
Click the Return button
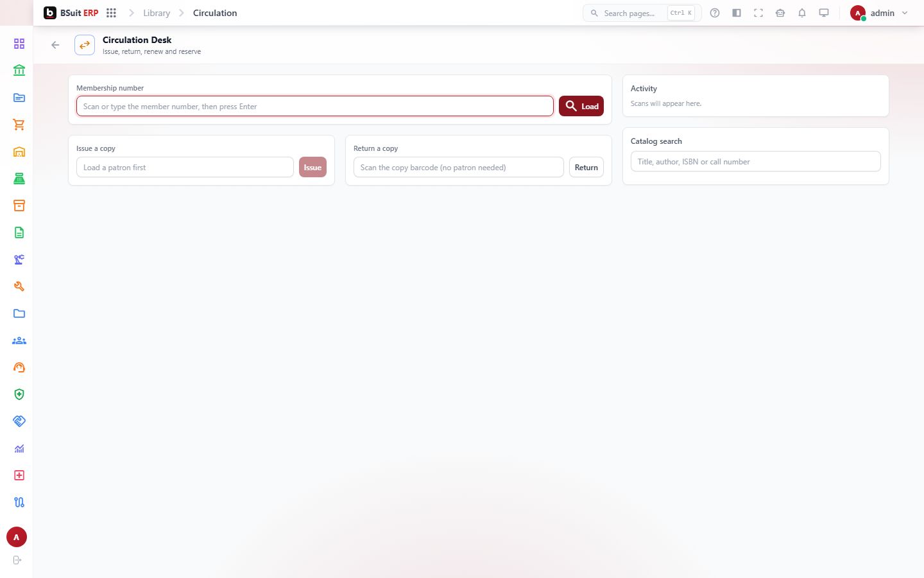click(x=586, y=167)
